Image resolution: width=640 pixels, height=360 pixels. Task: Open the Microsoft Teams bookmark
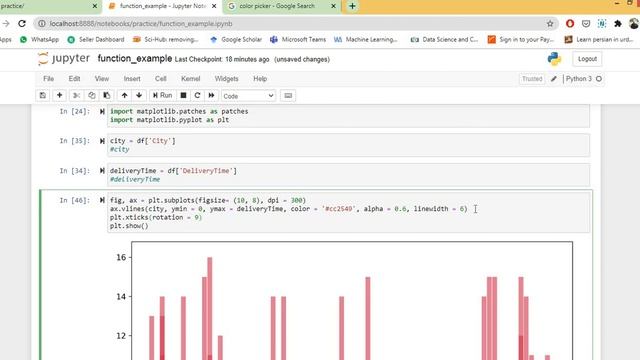[x=298, y=40]
